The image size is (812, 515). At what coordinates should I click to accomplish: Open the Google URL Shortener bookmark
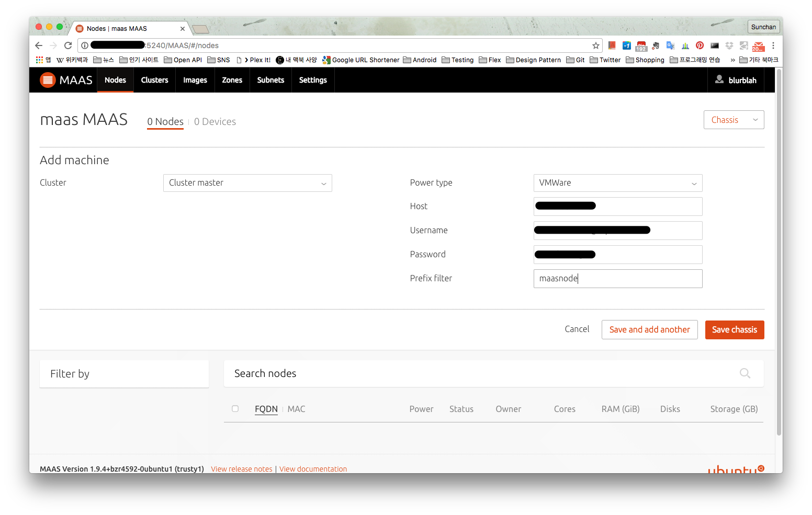[361, 60]
